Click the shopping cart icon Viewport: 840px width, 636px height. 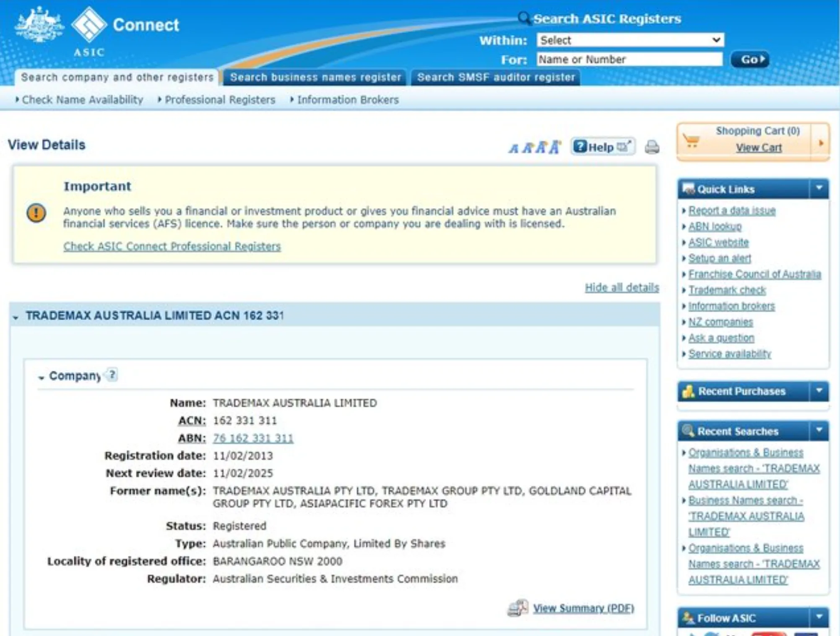point(691,141)
